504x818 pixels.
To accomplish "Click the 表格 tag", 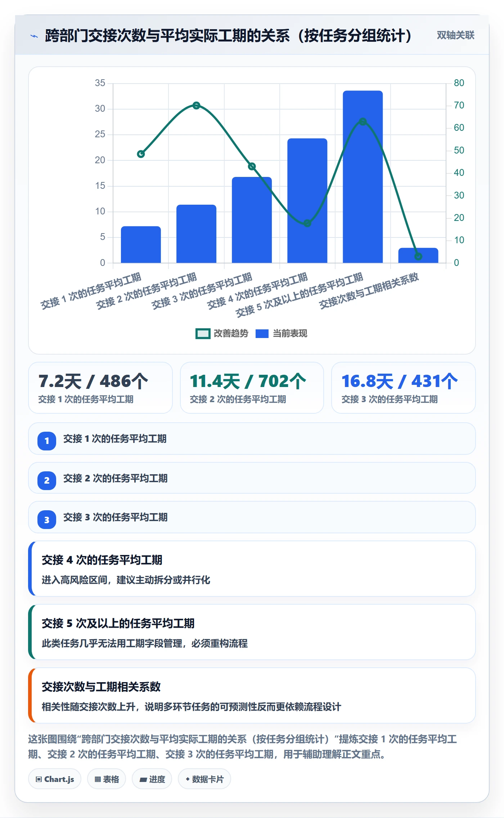I will (107, 779).
